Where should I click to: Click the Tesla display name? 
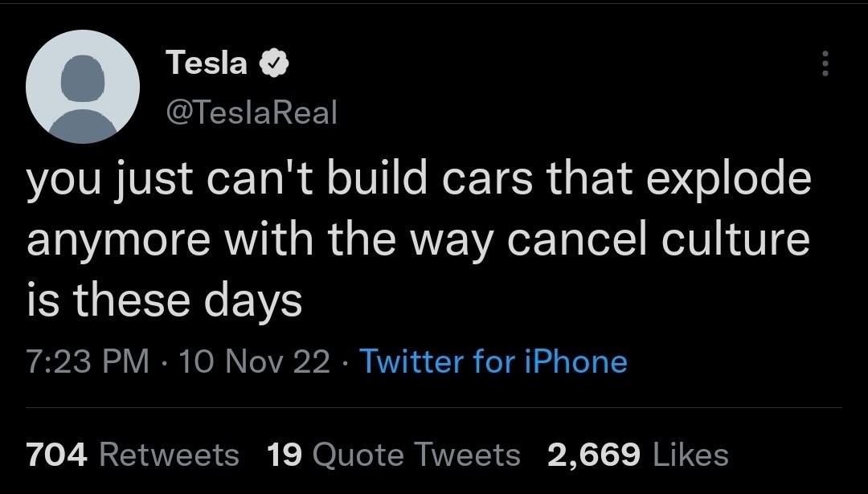point(207,63)
